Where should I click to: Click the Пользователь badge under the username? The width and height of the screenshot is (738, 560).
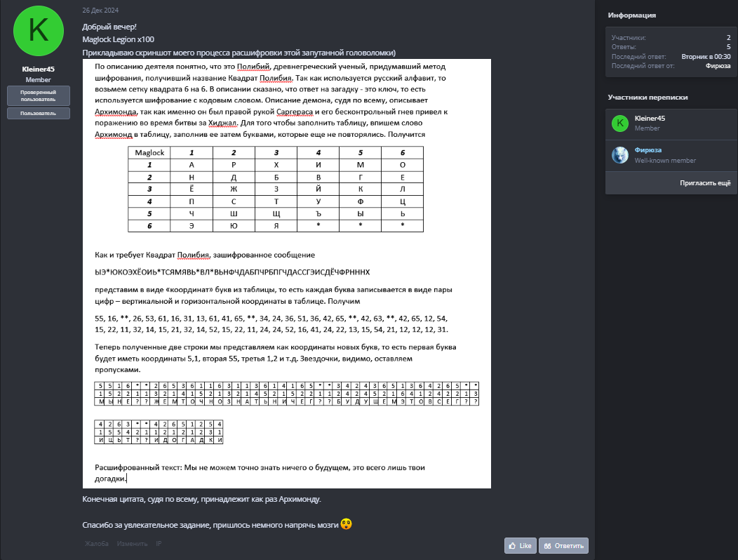(39, 113)
